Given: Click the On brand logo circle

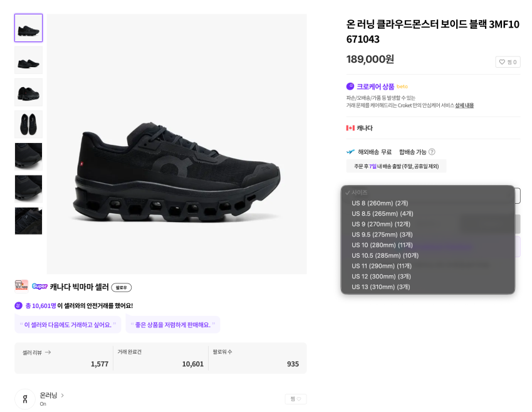Looking at the screenshot, I should pyautogui.click(x=25, y=399).
